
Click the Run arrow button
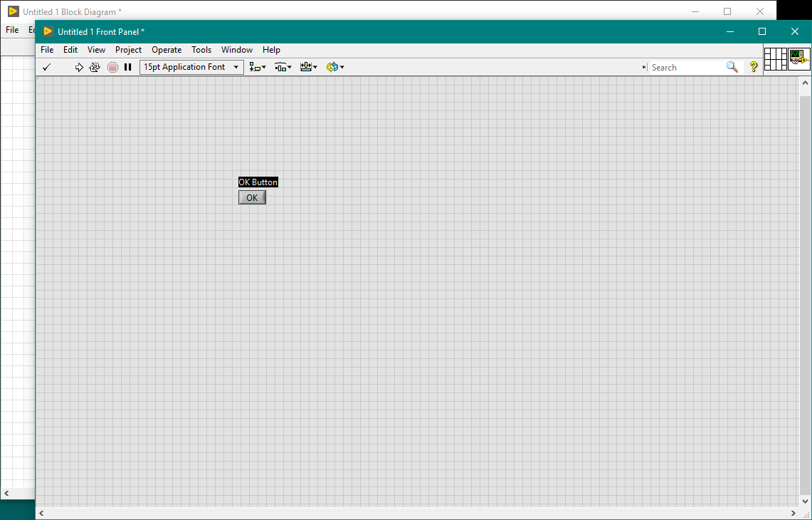point(79,67)
